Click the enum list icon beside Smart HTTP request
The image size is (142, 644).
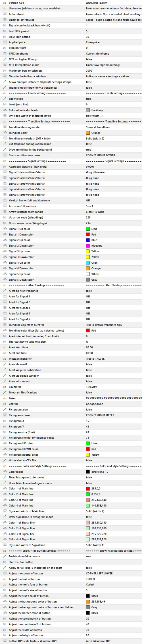[x=5, y=20]
